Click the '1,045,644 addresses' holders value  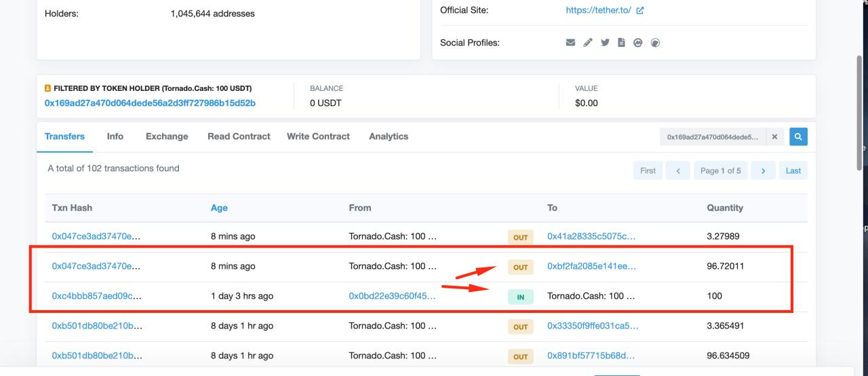point(213,14)
